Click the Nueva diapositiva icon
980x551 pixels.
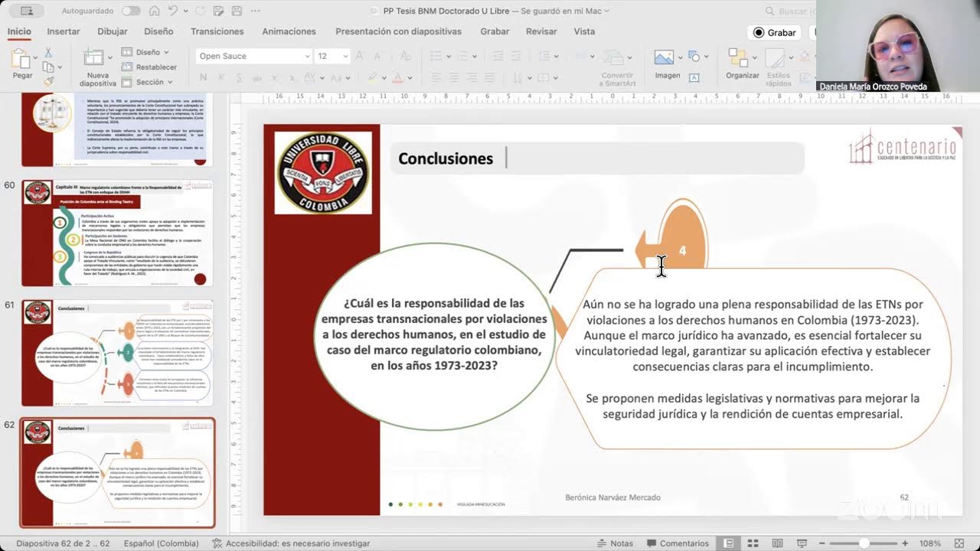94,57
